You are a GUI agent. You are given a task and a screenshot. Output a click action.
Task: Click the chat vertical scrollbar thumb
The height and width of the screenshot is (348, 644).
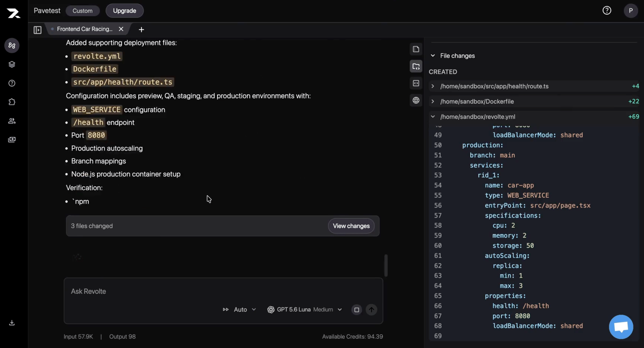[386, 265]
